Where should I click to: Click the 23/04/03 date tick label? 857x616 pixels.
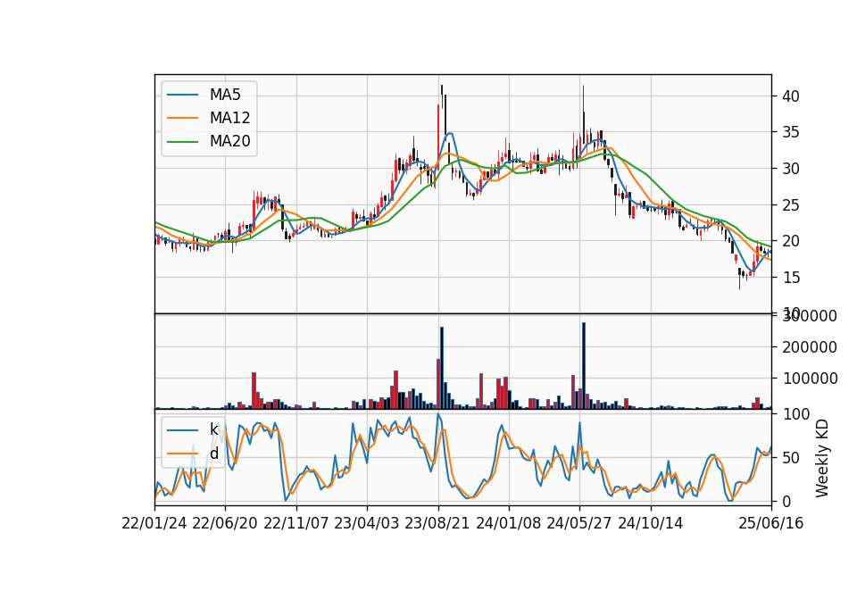tap(367, 523)
